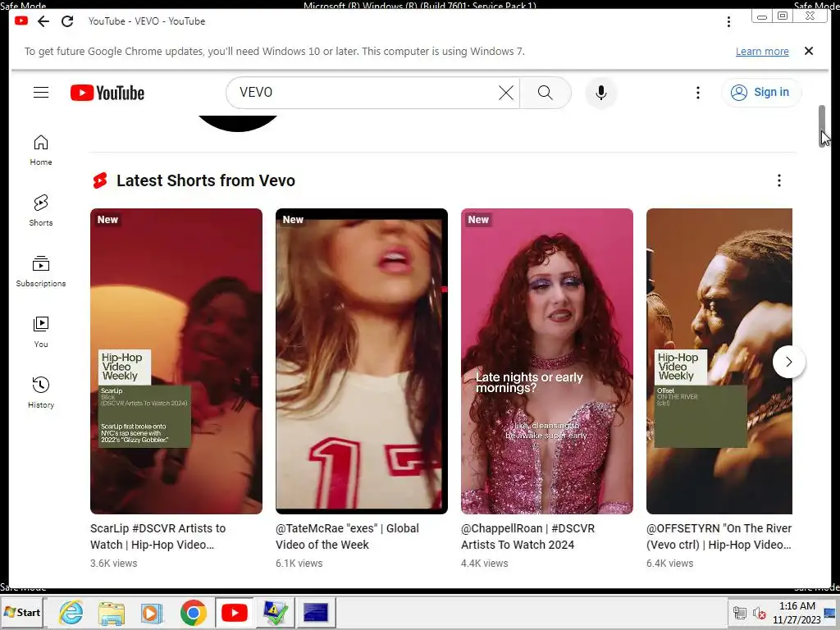Viewport: 840px width, 630px height.
Task: Launch Internet Explorer from the taskbar
Action: pos(71,612)
